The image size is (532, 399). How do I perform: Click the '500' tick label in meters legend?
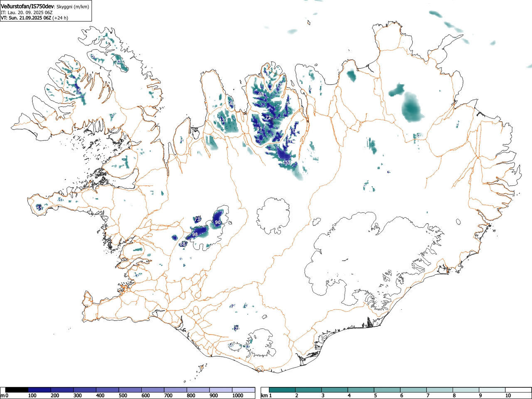tap(123, 396)
